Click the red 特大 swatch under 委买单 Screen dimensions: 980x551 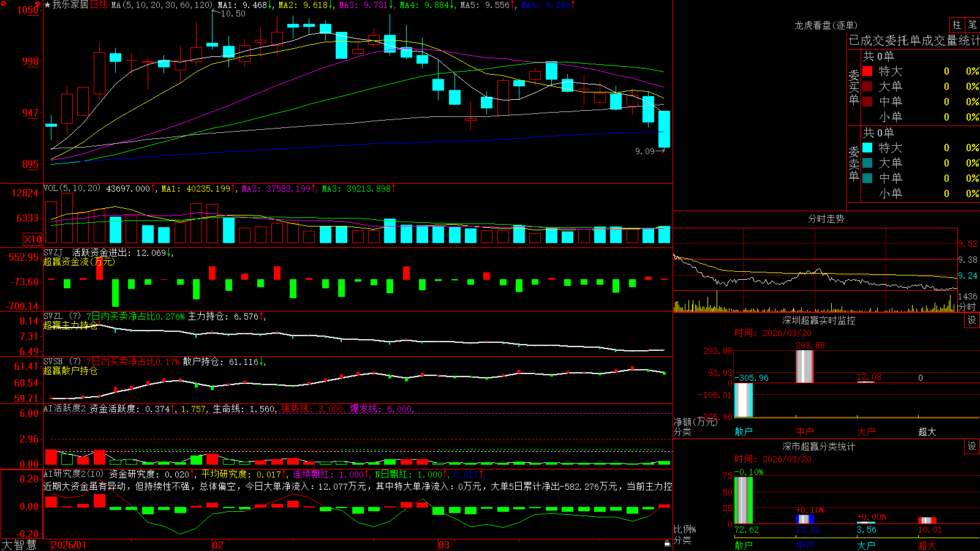[x=867, y=71]
